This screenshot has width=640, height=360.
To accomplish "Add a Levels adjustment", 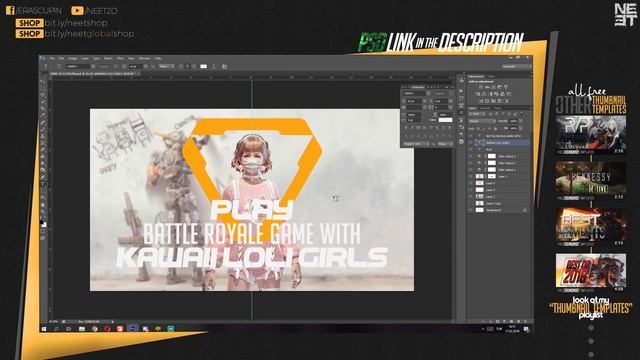I will [x=486, y=87].
